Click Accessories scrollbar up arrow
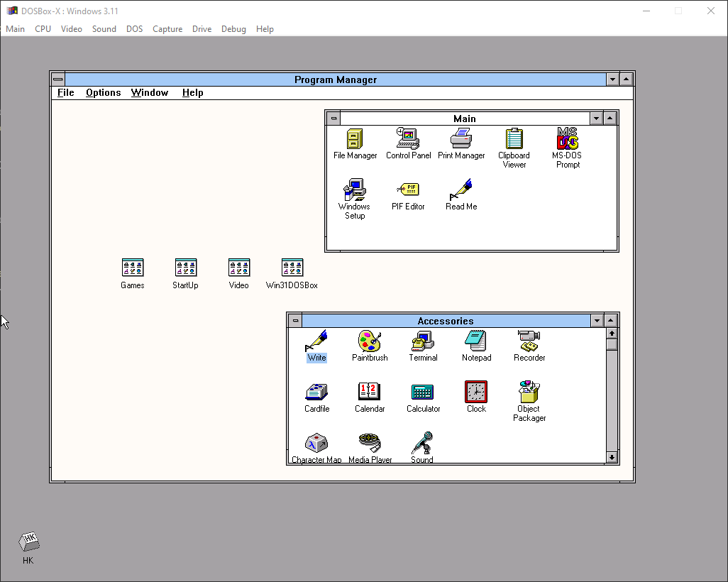This screenshot has width=728, height=582. (612, 334)
